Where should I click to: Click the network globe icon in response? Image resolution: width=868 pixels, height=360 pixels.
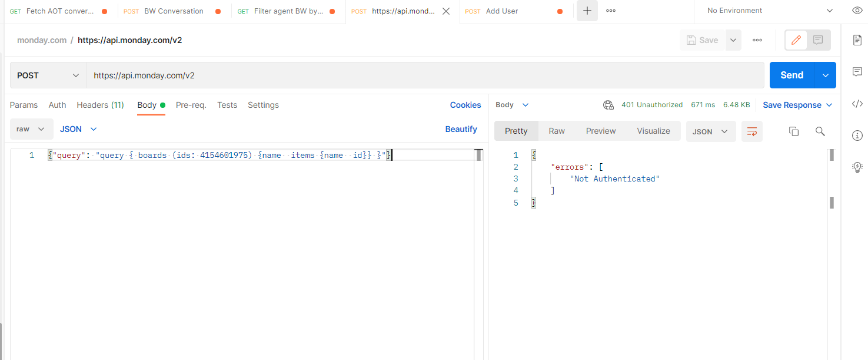coord(608,105)
